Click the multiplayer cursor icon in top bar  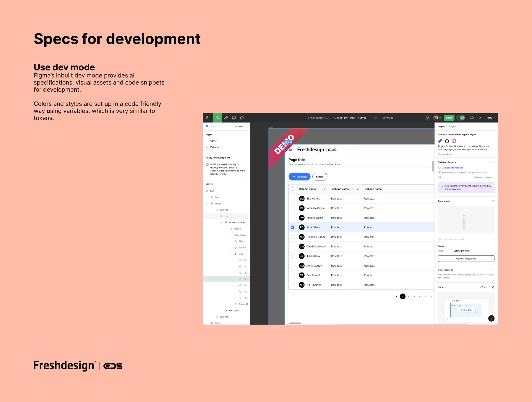point(428,118)
